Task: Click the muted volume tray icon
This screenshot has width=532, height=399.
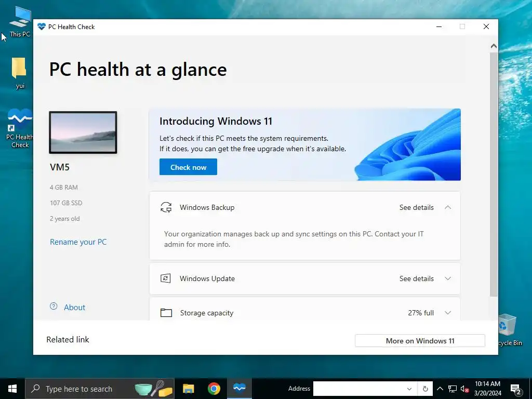Action: point(464,389)
